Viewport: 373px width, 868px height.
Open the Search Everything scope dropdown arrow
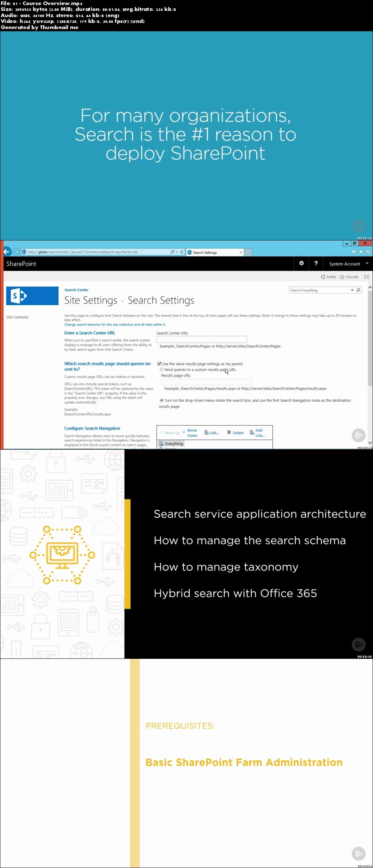click(352, 290)
